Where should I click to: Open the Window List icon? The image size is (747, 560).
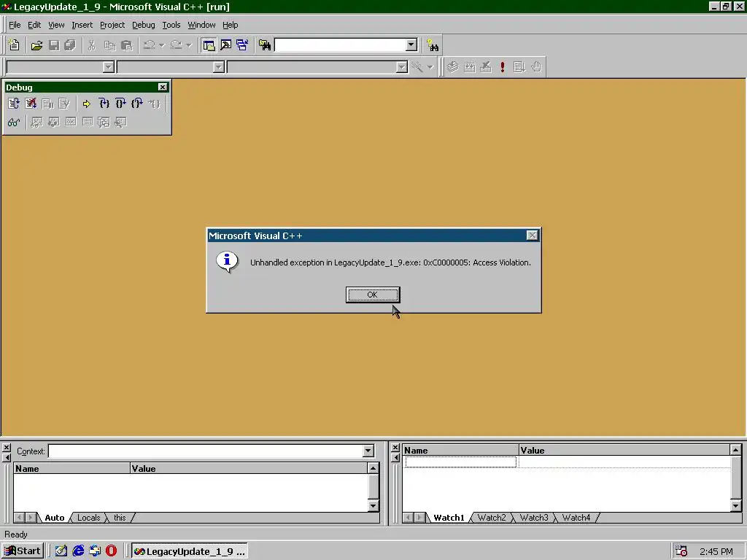pos(242,45)
